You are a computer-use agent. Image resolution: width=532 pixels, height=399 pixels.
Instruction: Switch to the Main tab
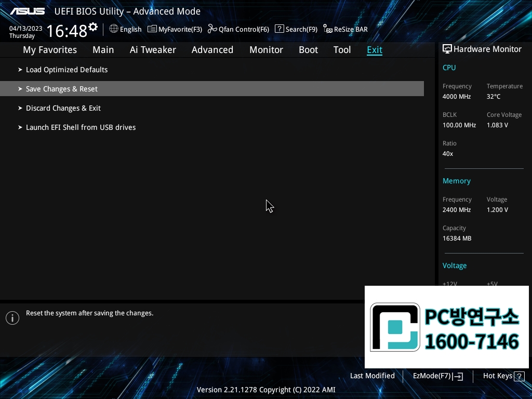tap(103, 50)
